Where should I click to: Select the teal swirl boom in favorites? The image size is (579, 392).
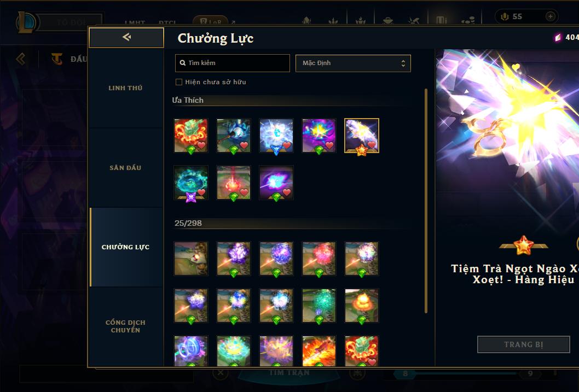click(191, 183)
